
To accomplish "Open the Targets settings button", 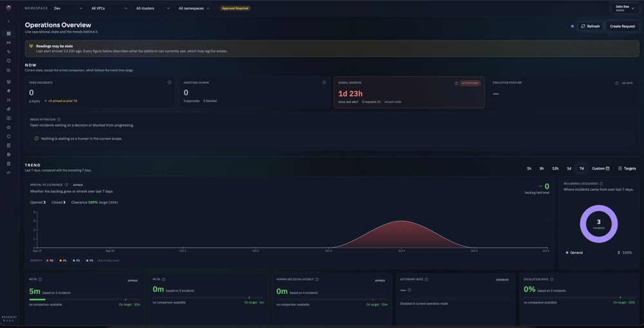I will tap(627, 169).
